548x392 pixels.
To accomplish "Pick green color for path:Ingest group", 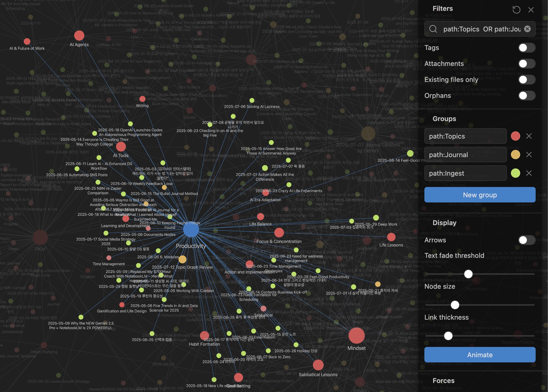I will (x=515, y=173).
